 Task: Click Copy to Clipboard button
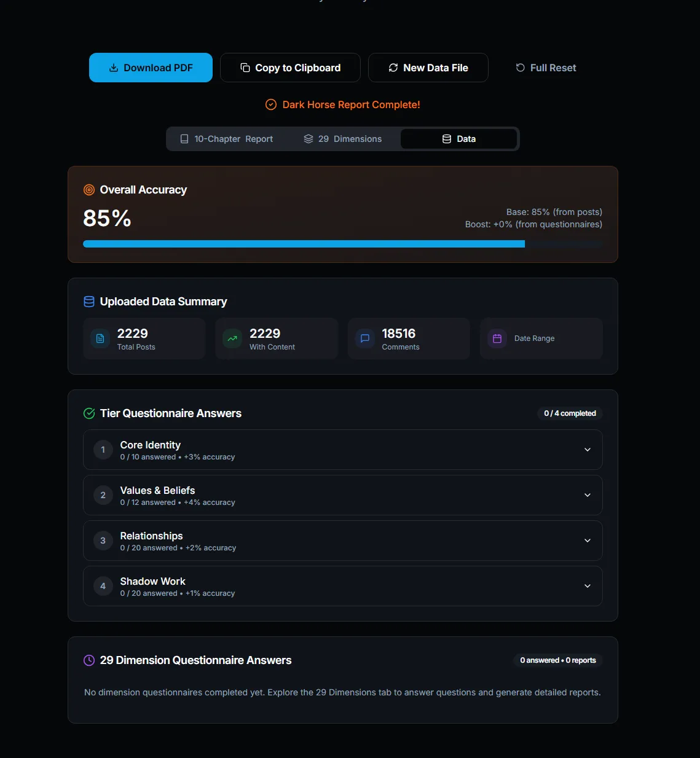point(290,68)
